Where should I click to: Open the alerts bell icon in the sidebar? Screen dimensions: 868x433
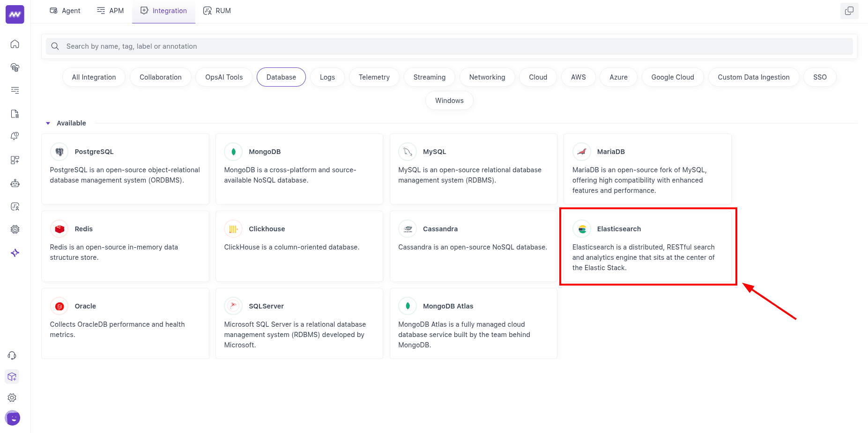(x=15, y=136)
